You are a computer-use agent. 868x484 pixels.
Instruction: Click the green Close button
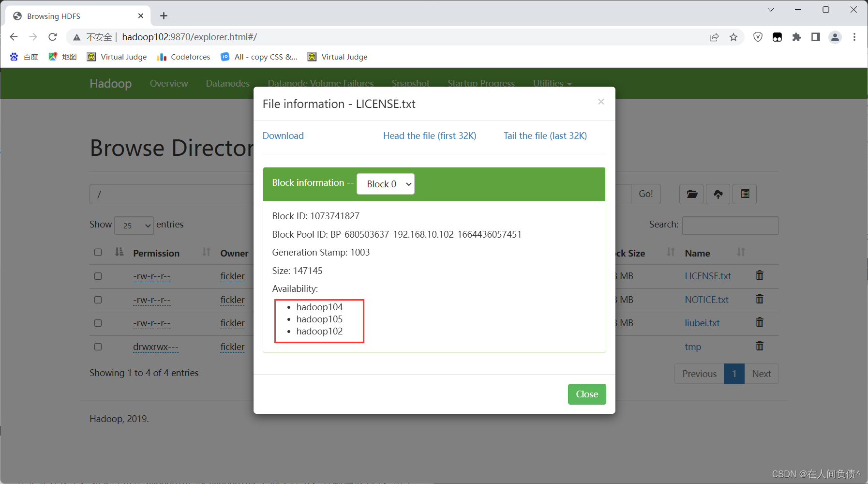tap(587, 394)
